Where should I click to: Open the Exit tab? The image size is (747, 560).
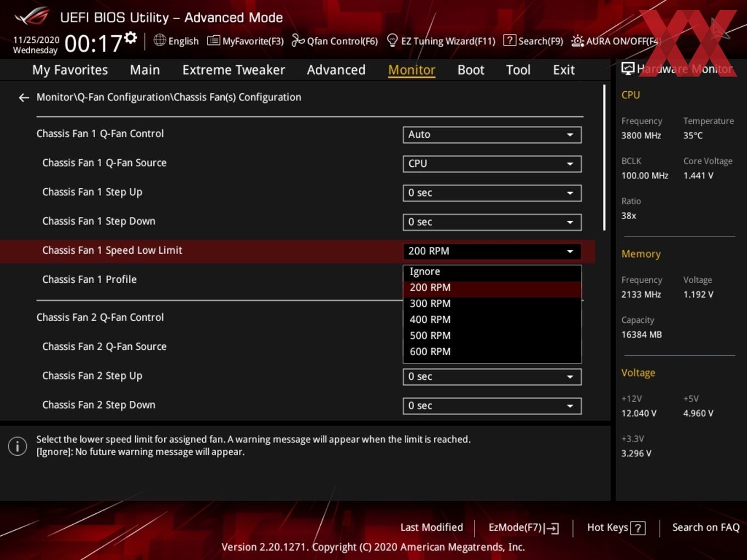(564, 70)
